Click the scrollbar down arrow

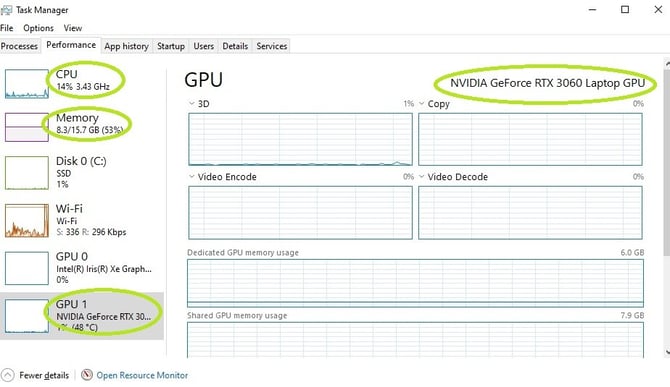click(667, 352)
